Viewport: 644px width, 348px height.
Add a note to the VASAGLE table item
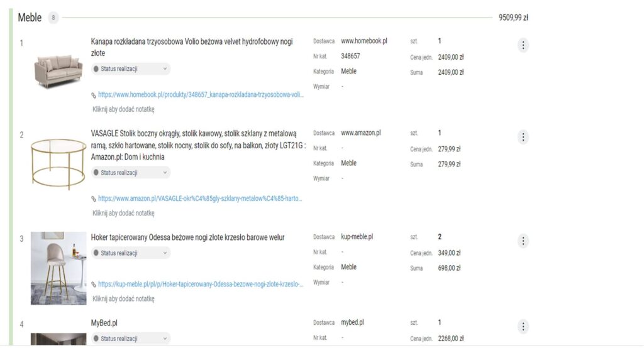click(123, 213)
